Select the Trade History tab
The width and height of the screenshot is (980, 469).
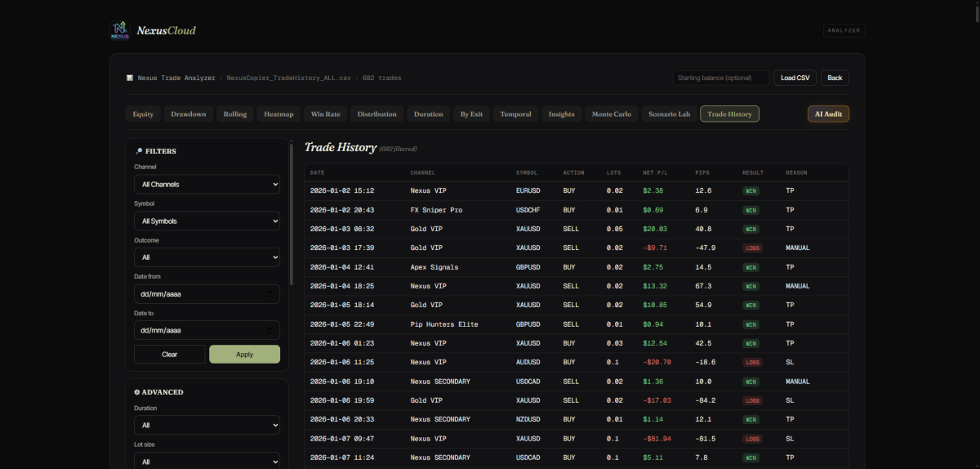click(730, 114)
